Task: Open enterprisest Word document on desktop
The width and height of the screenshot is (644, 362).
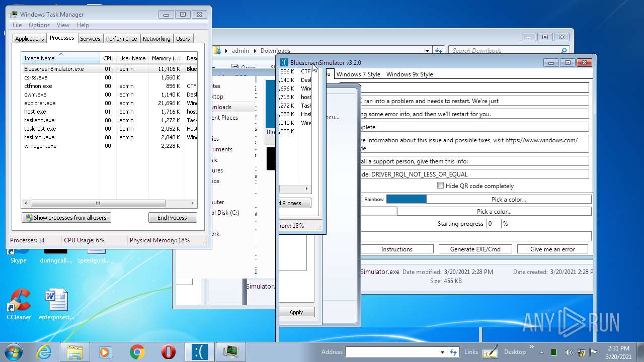Action: coord(56,305)
